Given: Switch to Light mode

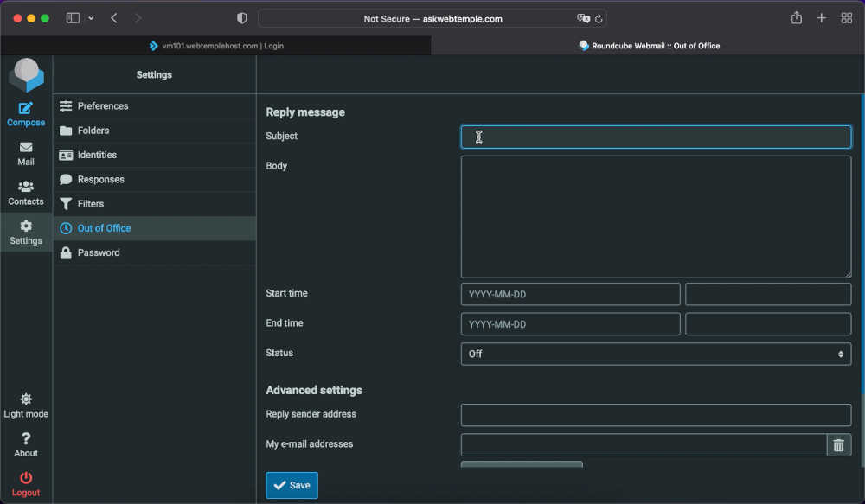Looking at the screenshot, I should pos(25,405).
